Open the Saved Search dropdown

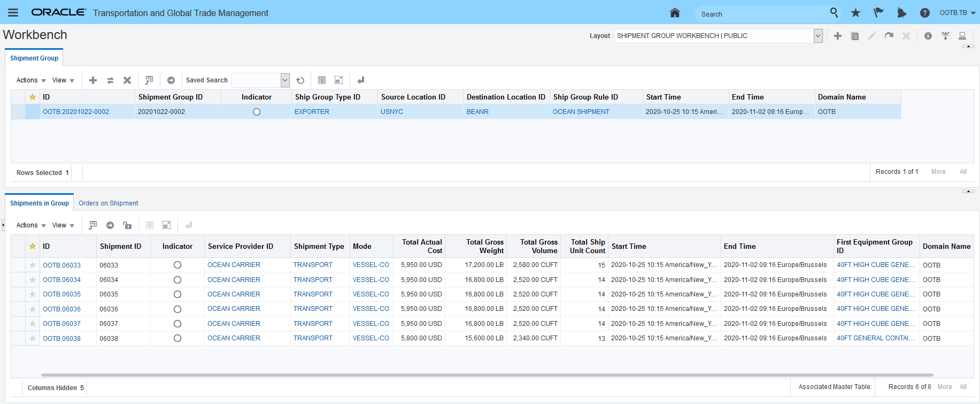tap(285, 80)
